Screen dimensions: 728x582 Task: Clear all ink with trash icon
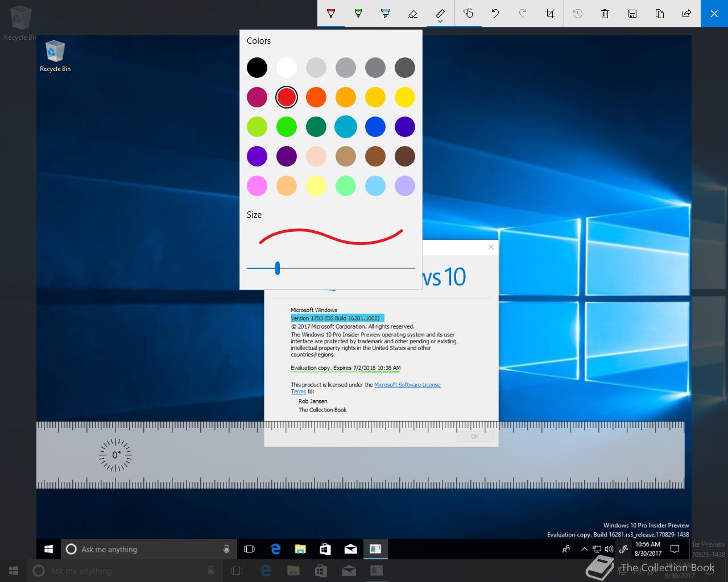(605, 13)
